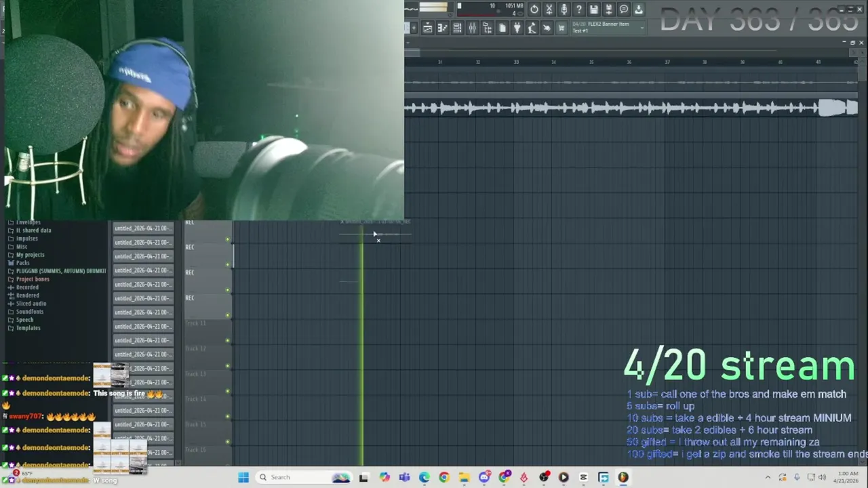Toggle mute dot for Track 14
This screenshot has height=488, width=868.
click(228, 417)
